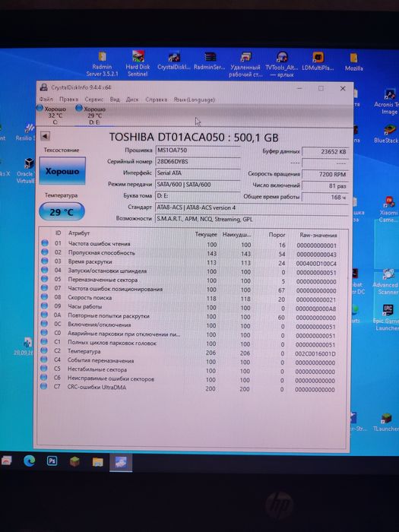
Task: Click status circle of Пропускная способность row
Action: point(44,252)
